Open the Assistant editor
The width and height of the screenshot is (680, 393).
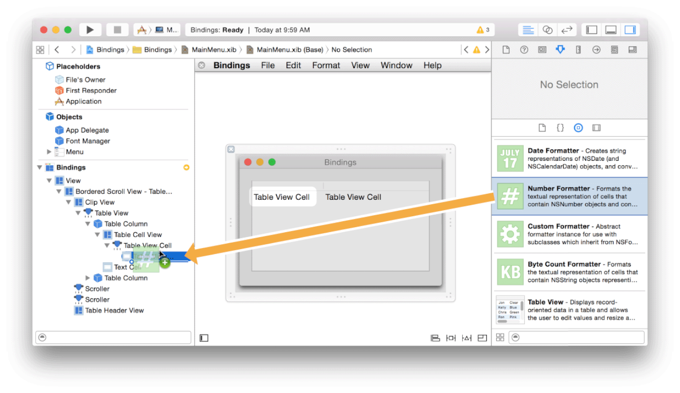[547, 29]
